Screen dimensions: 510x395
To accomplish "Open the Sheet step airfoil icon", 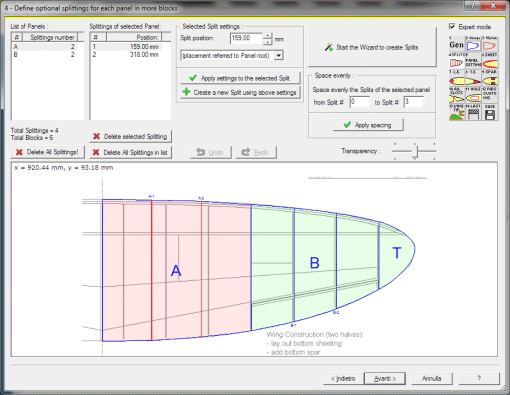I will [489, 61].
